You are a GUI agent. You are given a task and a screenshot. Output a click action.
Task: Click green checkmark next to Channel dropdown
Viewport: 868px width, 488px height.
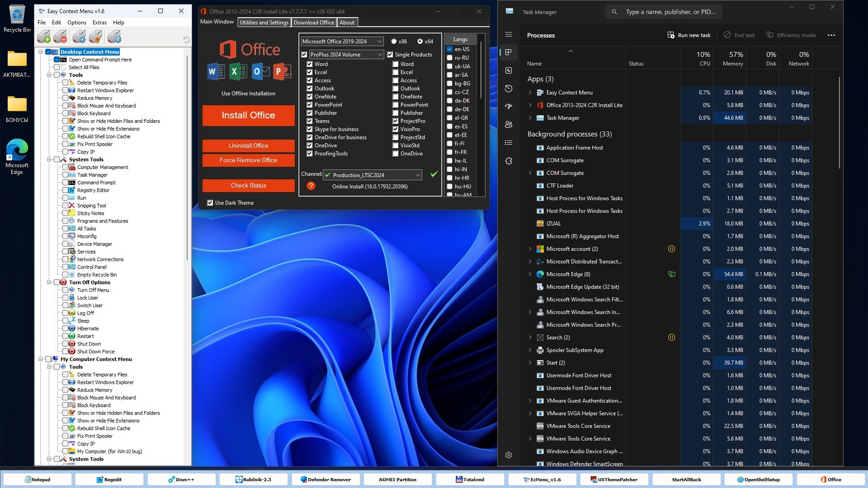click(x=434, y=174)
